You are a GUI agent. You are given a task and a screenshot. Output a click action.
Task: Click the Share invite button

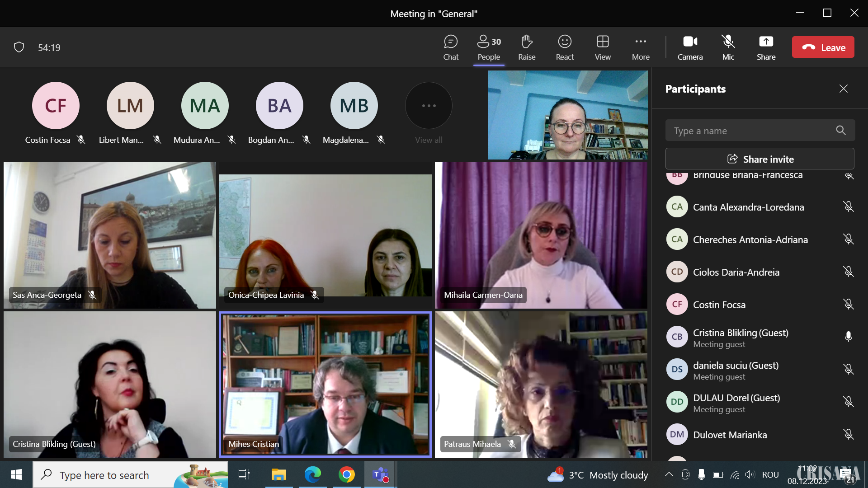(x=760, y=159)
